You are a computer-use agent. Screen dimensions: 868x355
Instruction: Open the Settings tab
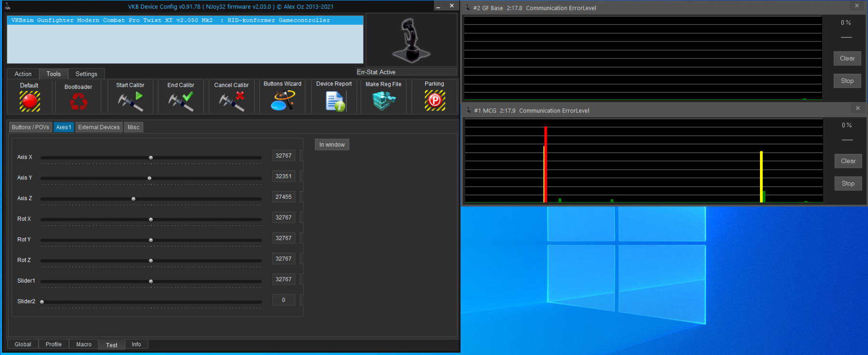(86, 74)
